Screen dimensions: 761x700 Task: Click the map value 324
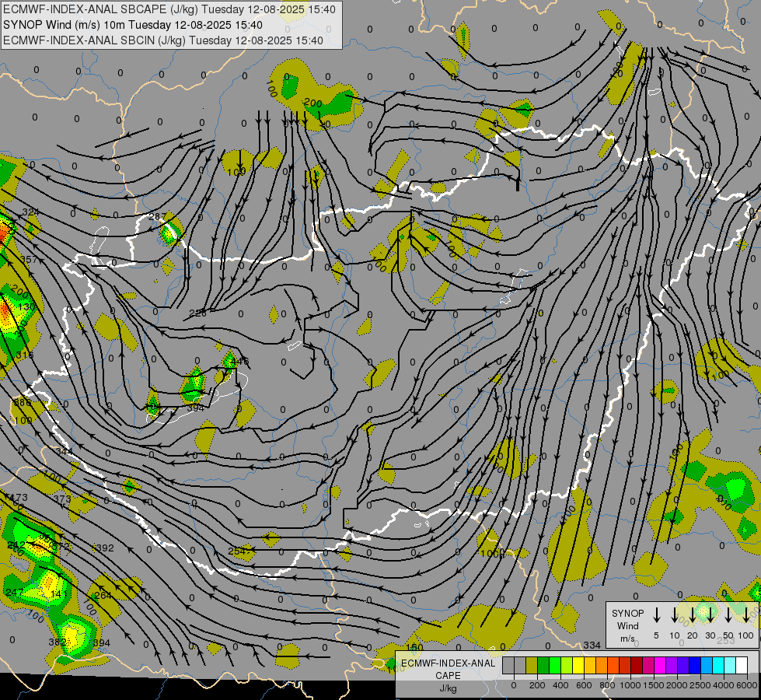pos(30,212)
